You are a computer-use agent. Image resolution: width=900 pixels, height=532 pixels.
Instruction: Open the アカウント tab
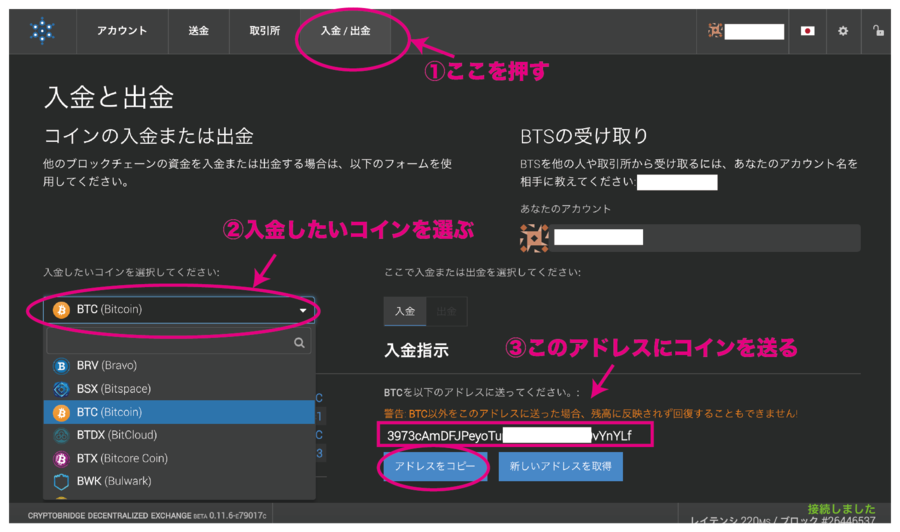(x=122, y=31)
